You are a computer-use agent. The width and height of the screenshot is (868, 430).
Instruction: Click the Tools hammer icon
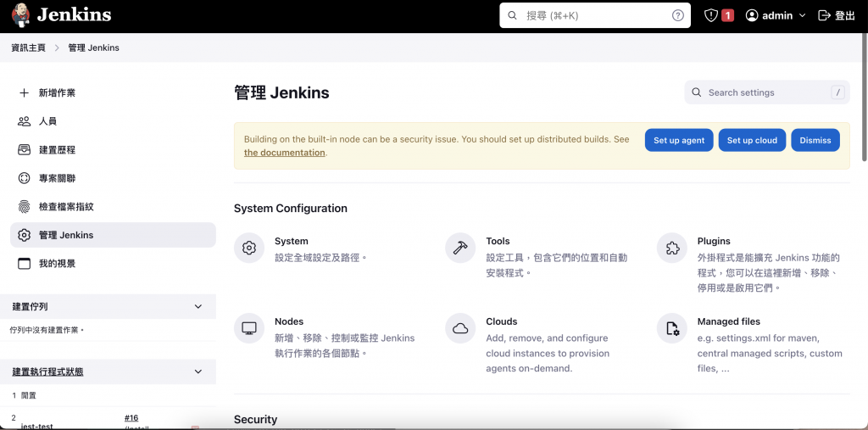(x=460, y=248)
